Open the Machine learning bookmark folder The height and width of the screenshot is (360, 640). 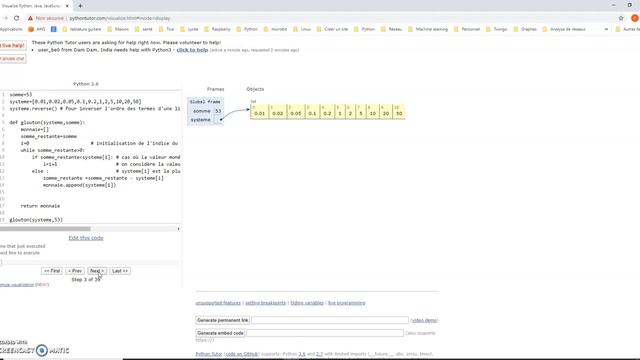(428, 29)
